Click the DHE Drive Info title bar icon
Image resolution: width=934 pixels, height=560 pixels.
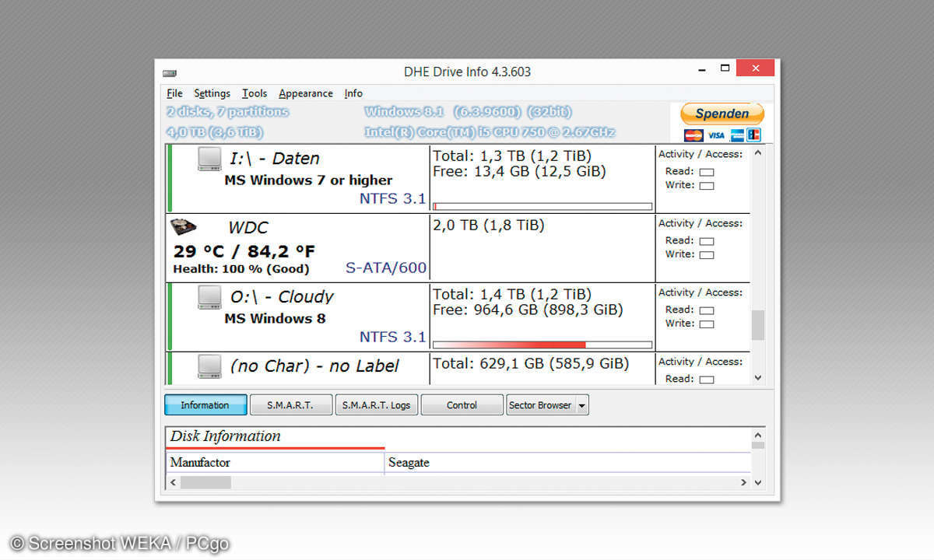tap(169, 73)
